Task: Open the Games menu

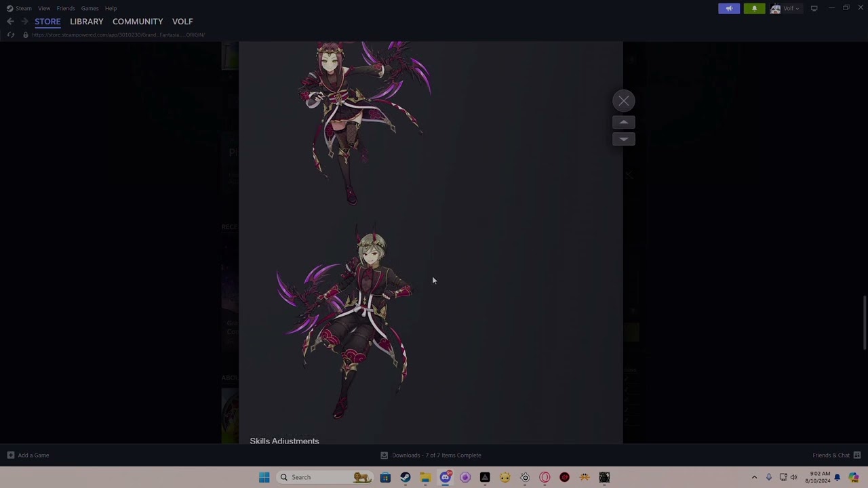Action: [x=90, y=8]
